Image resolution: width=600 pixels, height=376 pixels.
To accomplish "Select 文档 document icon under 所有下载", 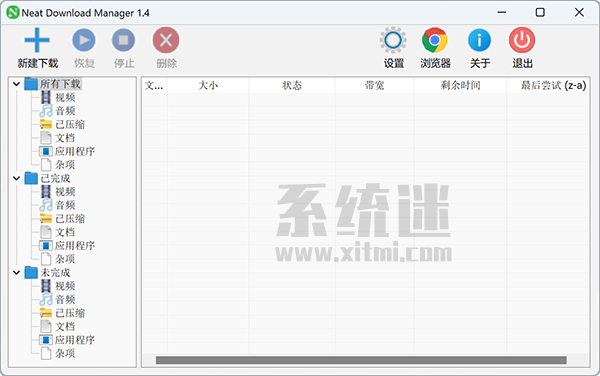I will tap(46, 138).
